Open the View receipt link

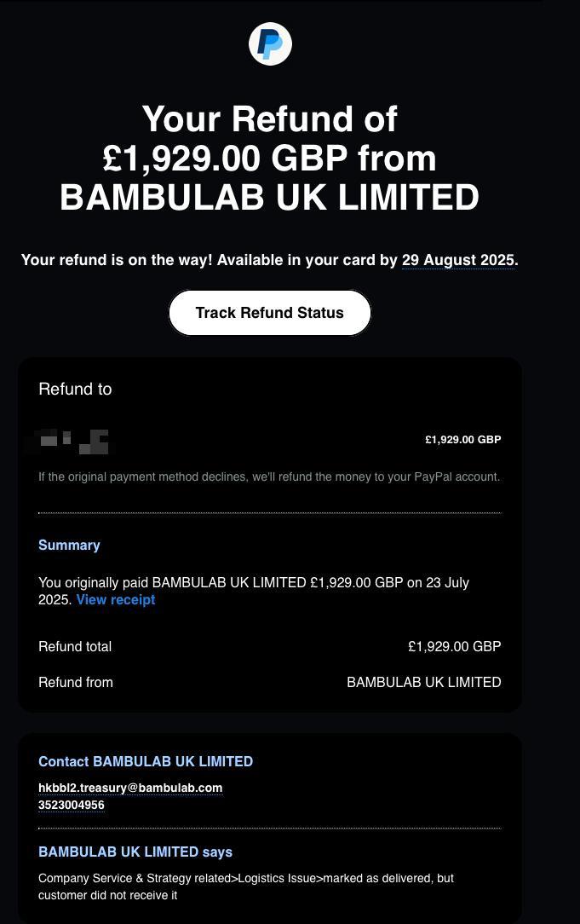pos(116,600)
